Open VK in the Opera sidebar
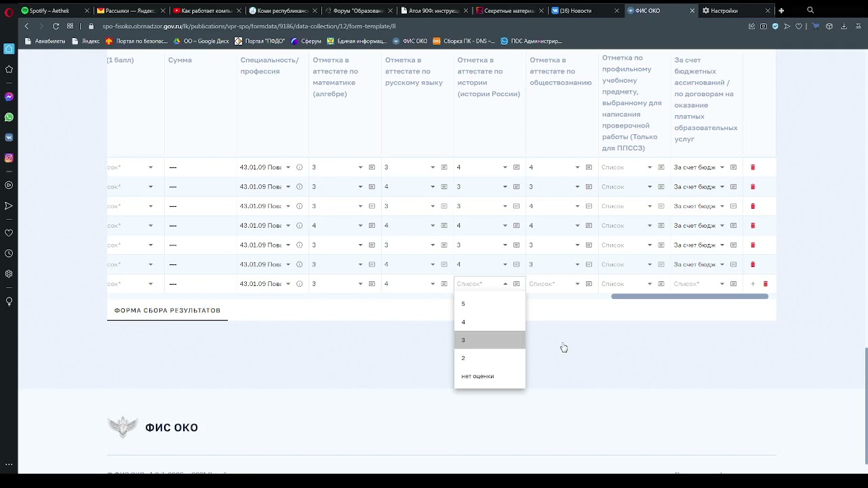 (9, 137)
